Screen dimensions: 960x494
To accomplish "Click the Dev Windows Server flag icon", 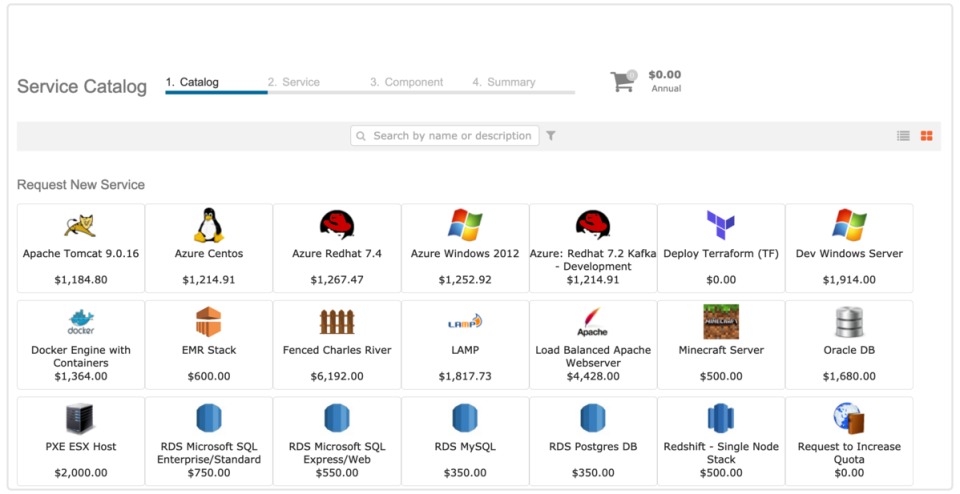I will (x=849, y=225).
